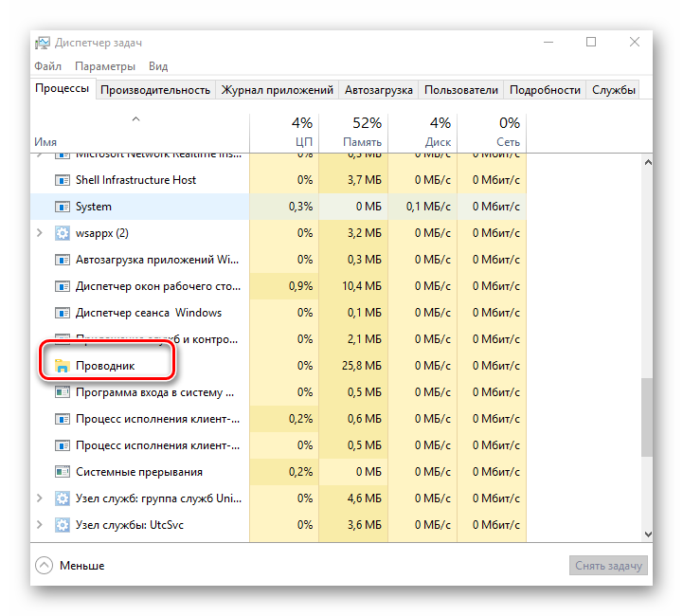
Task: Select the Shell Infrastructure Host name
Action: (x=135, y=180)
